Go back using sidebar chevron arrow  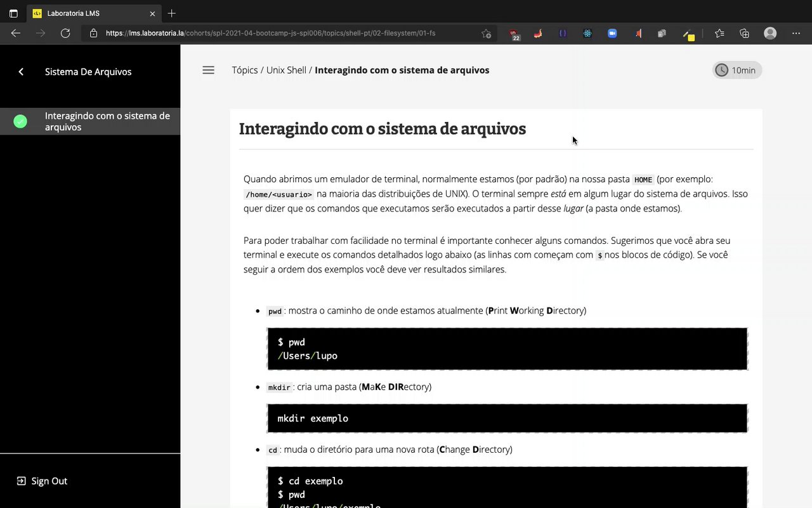pos(21,72)
